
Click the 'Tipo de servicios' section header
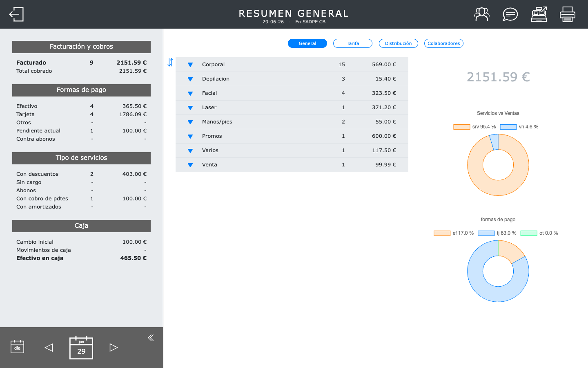81,158
